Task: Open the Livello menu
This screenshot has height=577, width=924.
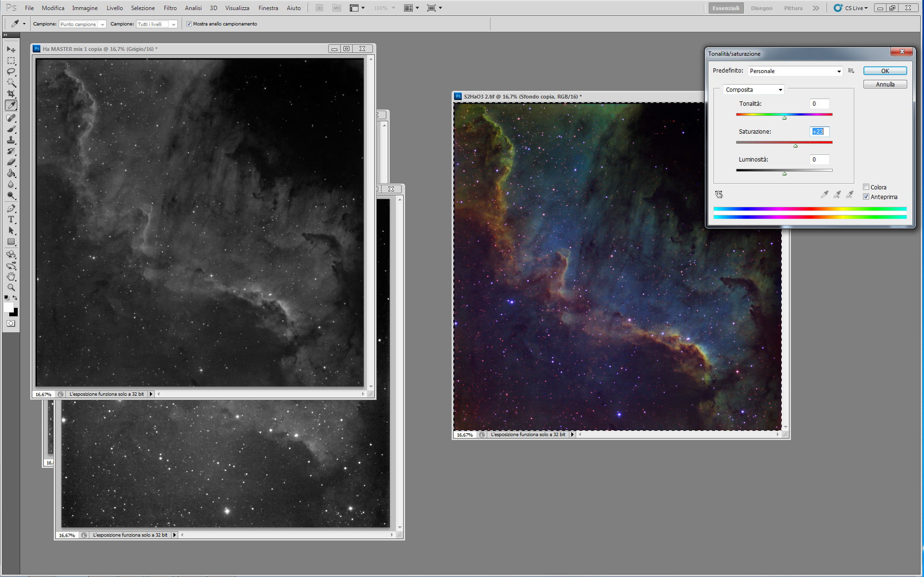Action: (x=114, y=8)
